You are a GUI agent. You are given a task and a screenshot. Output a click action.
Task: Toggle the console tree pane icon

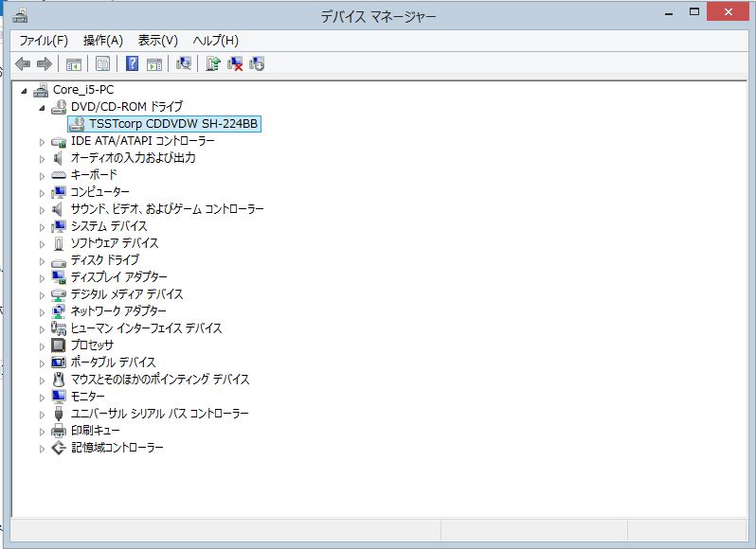[73, 63]
